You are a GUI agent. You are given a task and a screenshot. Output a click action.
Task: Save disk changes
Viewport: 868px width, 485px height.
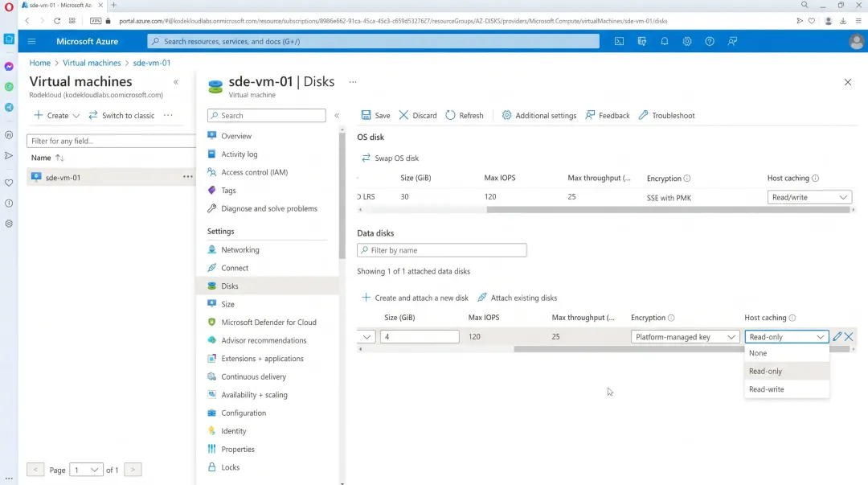click(376, 115)
